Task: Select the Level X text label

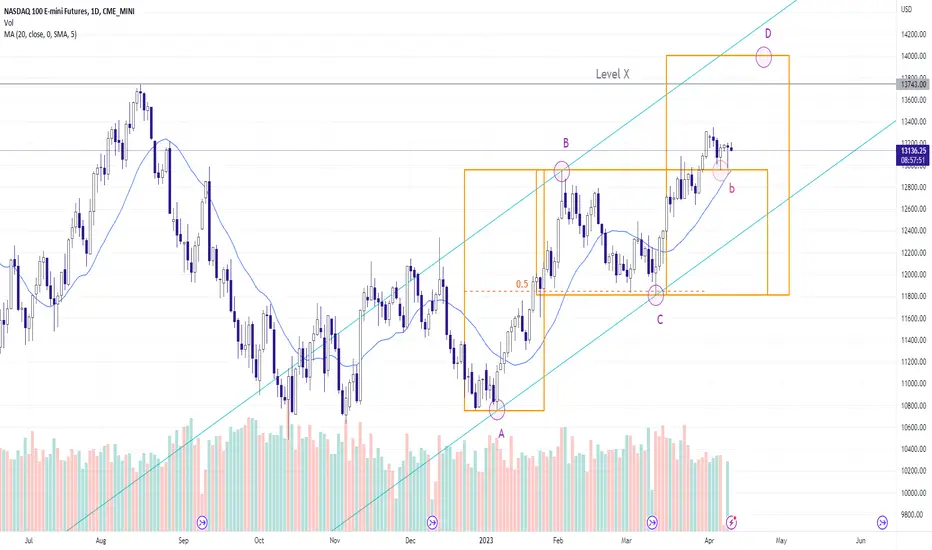Action: pyautogui.click(x=612, y=74)
